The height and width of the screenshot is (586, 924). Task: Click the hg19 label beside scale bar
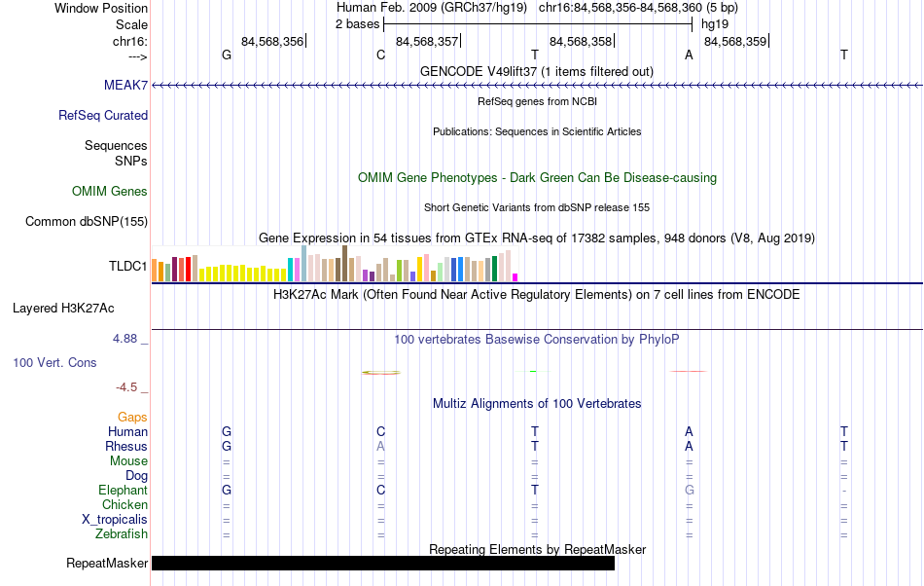pyautogui.click(x=715, y=24)
